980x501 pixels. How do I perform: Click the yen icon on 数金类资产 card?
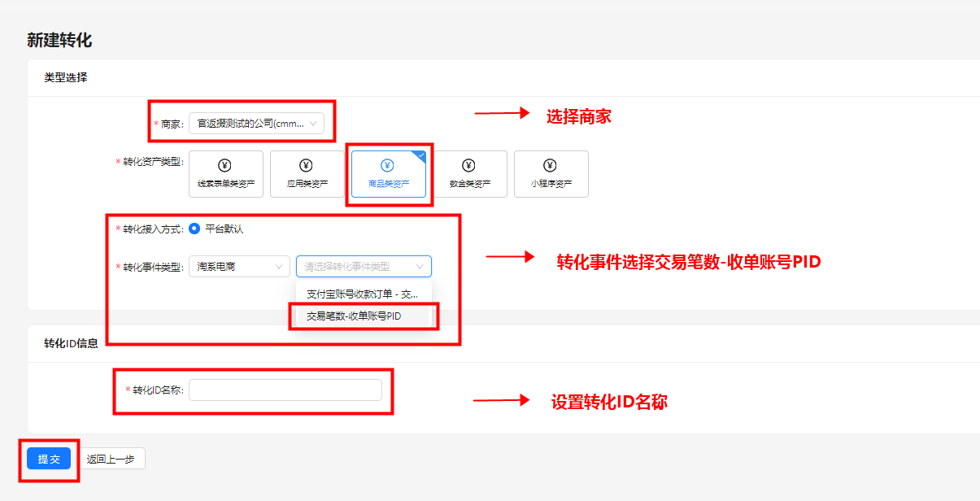point(469,166)
